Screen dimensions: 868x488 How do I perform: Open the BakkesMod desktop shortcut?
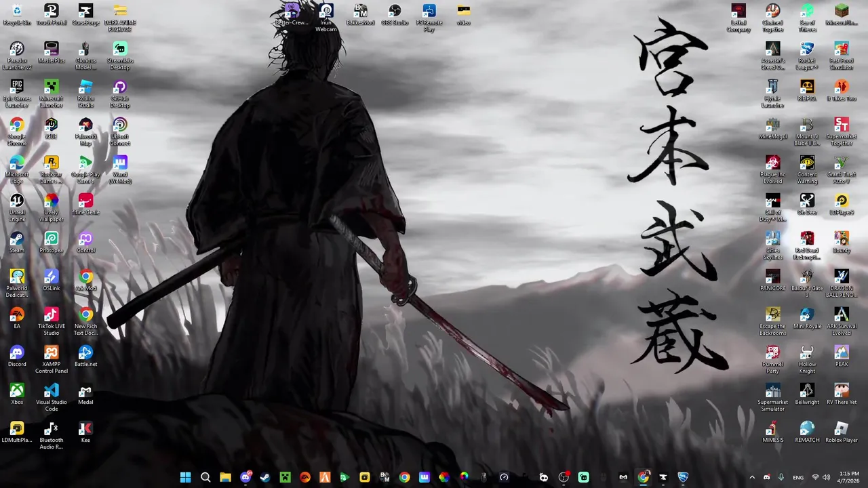click(360, 15)
